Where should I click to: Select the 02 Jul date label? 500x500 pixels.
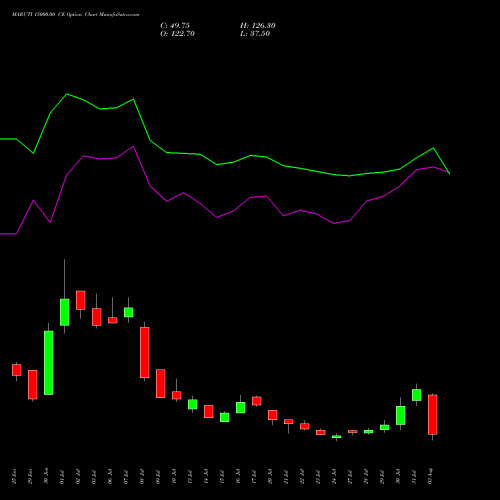[78, 476]
